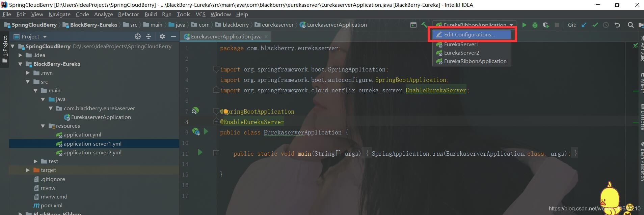The width and height of the screenshot is (644, 215).
Task: Open Search Everywhere magnifier icon
Action: (630, 25)
